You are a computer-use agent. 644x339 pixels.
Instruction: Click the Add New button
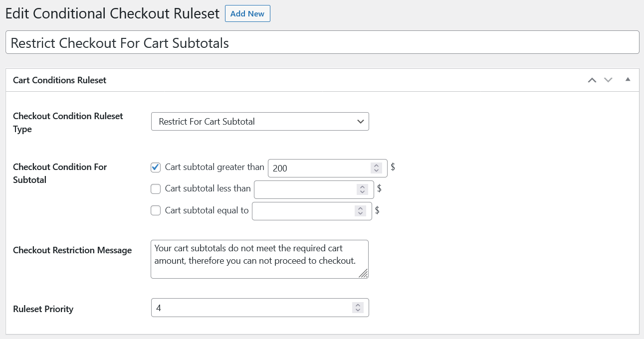247,13
